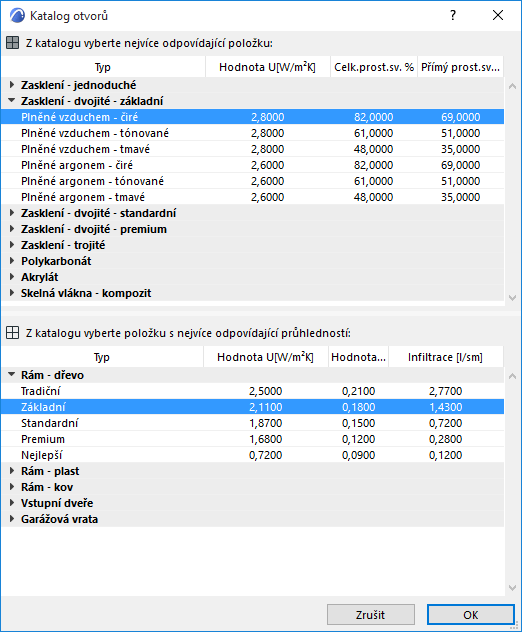Select Tradiční wood frame row

click(252, 391)
